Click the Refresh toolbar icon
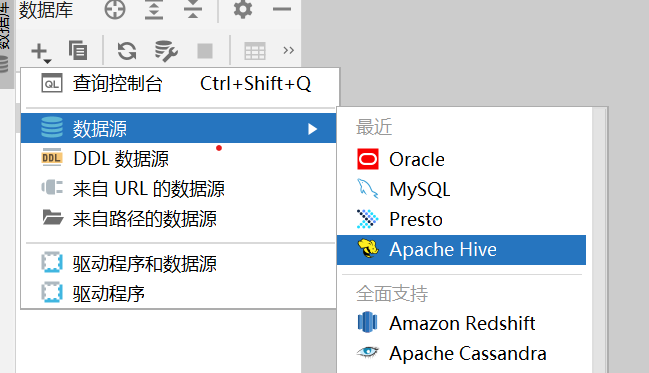The image size is (649, 373). (127, 51)
